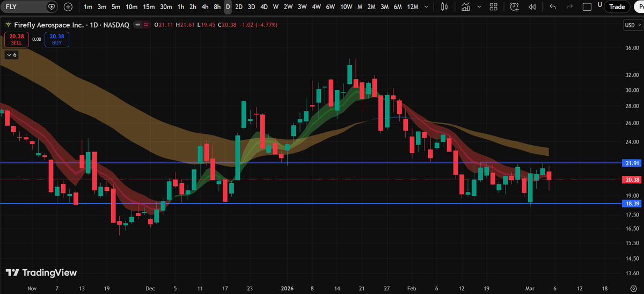This screenshot has width=644, height=294.
Task: Open the indicator templates grid icon
Action: click(x=493, y=7)
